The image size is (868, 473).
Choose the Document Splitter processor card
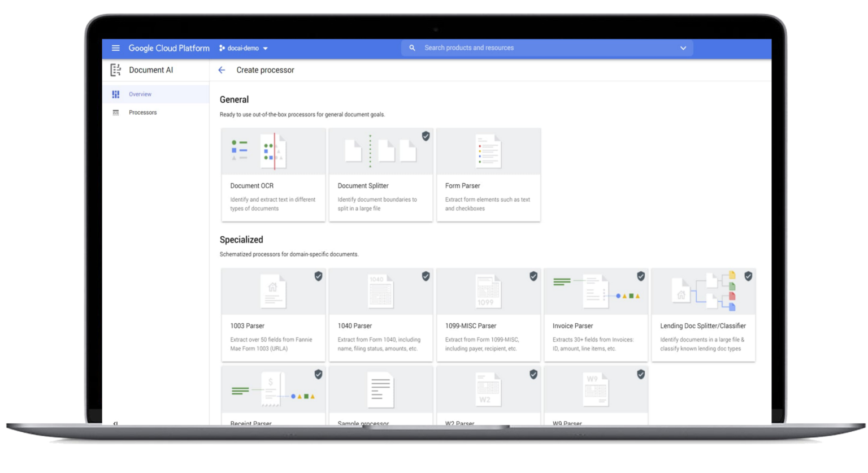[381, 175]
